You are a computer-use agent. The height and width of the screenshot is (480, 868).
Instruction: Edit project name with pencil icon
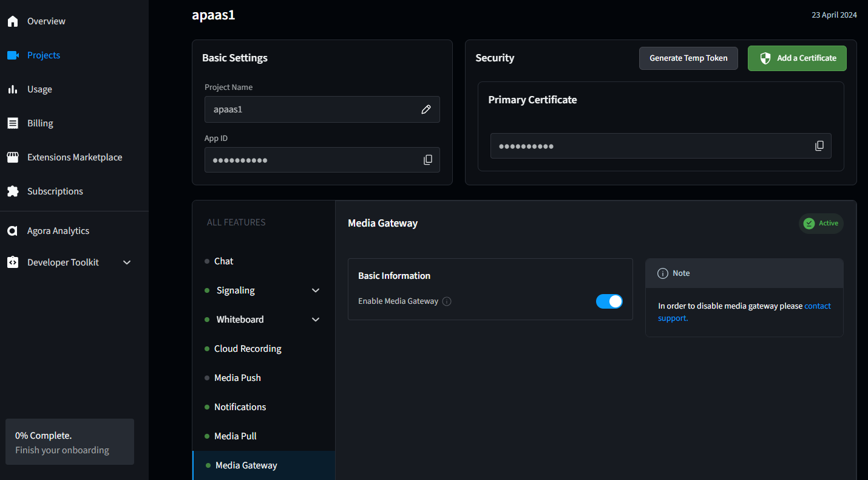[x=426, y=109]
